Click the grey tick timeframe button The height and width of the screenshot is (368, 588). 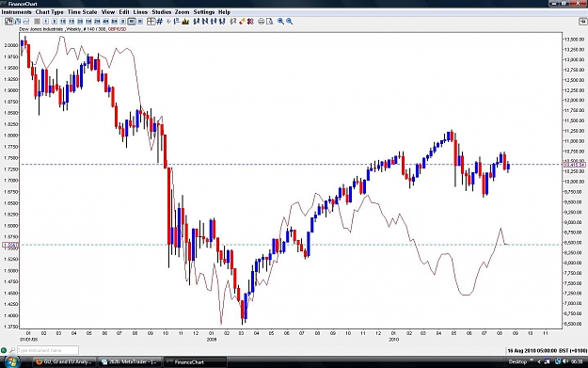(37, 22)
